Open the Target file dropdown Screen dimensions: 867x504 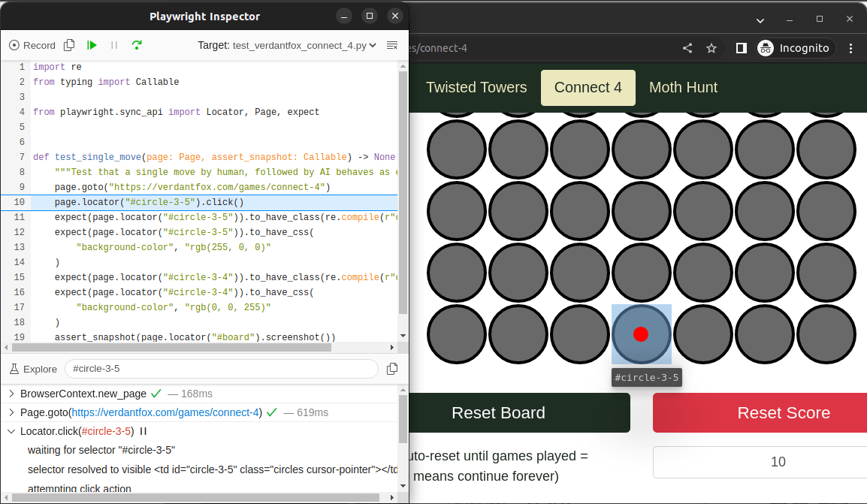304,45
